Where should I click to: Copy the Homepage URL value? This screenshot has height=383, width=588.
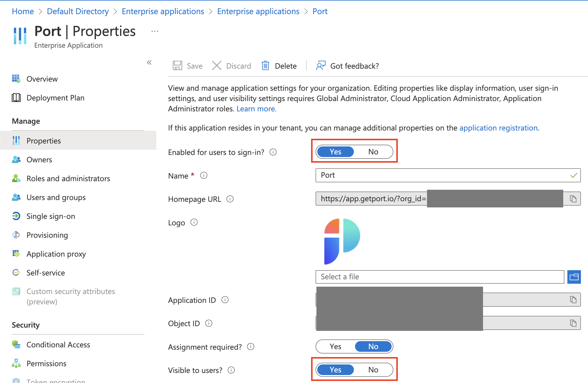point(573,199)
